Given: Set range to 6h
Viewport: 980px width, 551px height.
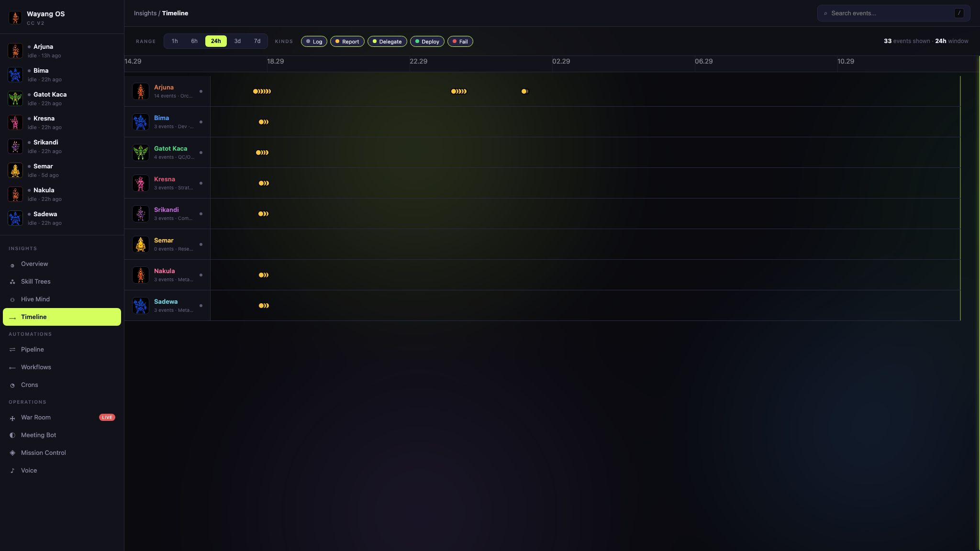Looking at the screenshot, I should [194, 41].
